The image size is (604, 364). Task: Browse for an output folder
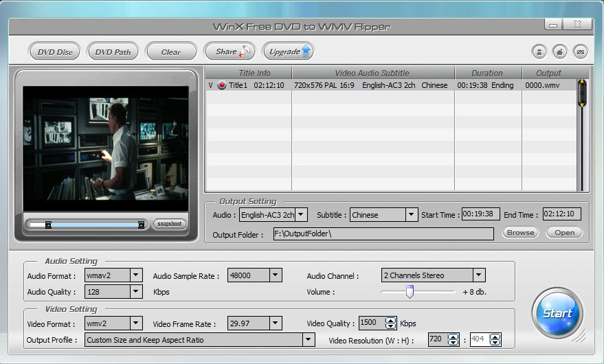(520, 233)
